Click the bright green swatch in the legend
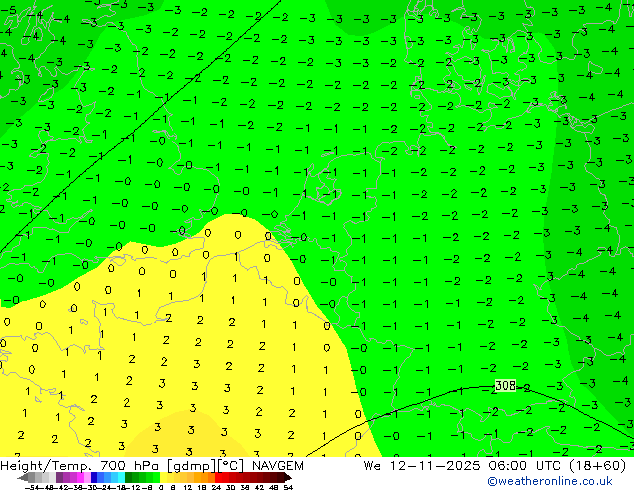 pos(156,477)
